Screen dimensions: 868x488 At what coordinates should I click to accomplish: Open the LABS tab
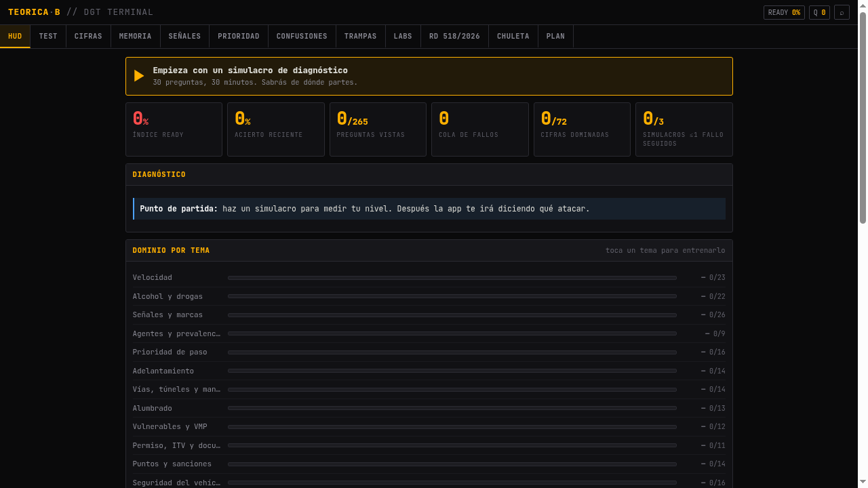[403, 37]
